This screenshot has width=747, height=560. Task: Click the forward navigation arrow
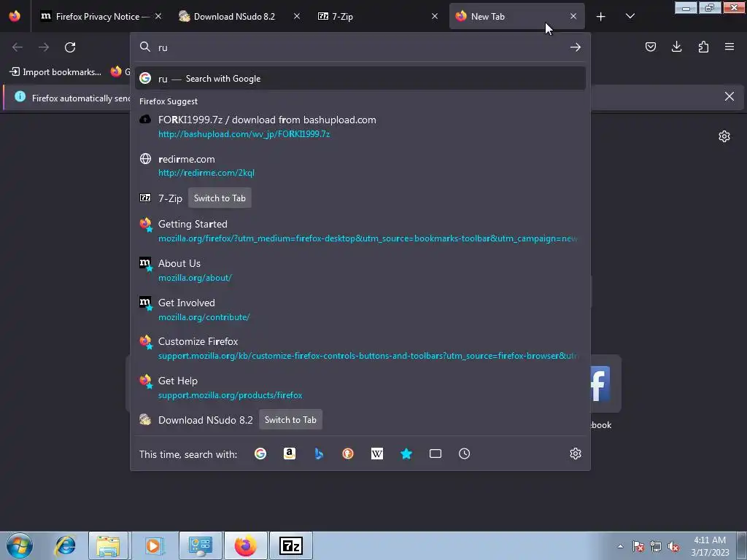[x=44, y=47]
